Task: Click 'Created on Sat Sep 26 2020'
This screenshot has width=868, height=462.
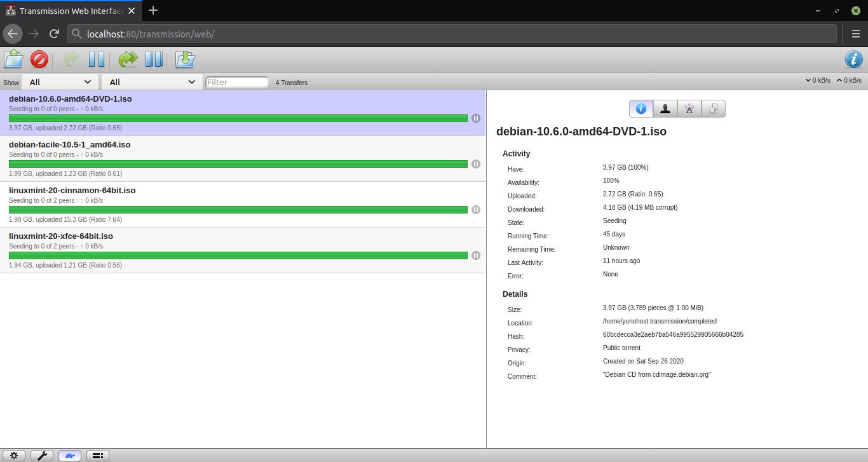Action: point(643,362)
